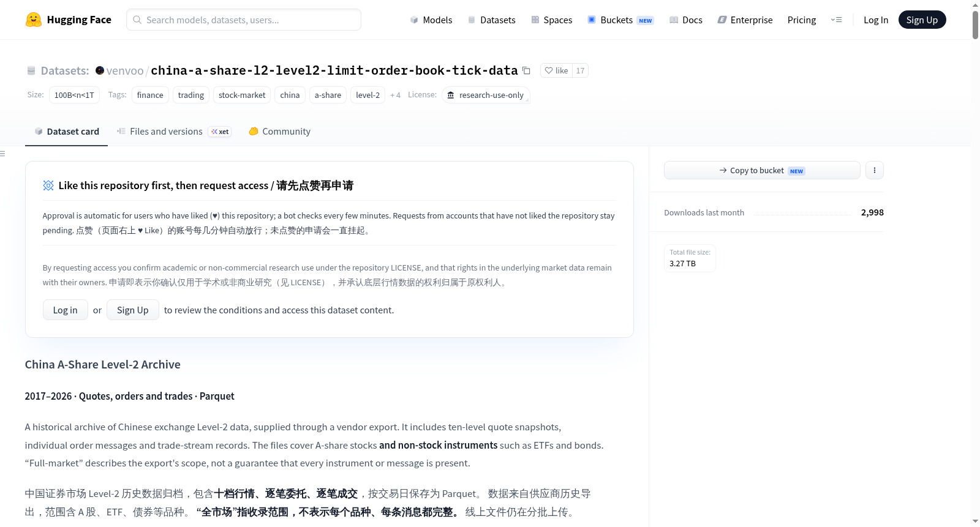Screen dimensions: 980x527
Task: Expand the +4 more tags
Action: pos(395,95)
